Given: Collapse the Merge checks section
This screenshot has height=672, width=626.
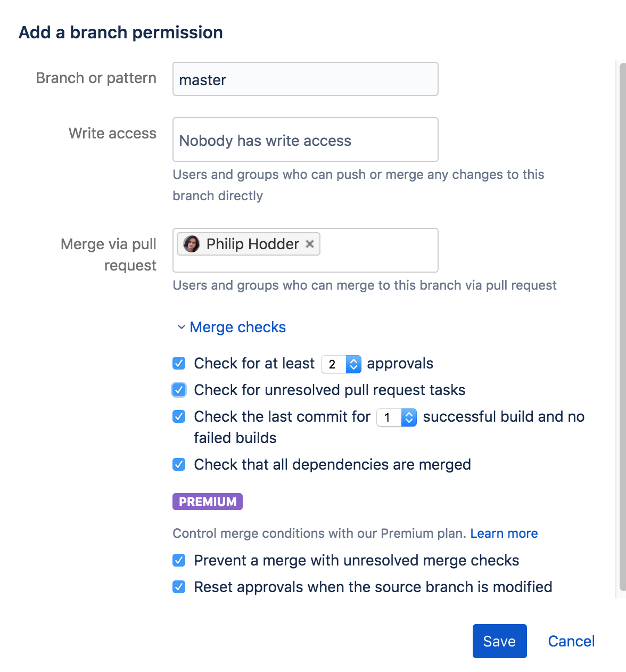Looking at the screenshot, I should click(x=237, y=327).
